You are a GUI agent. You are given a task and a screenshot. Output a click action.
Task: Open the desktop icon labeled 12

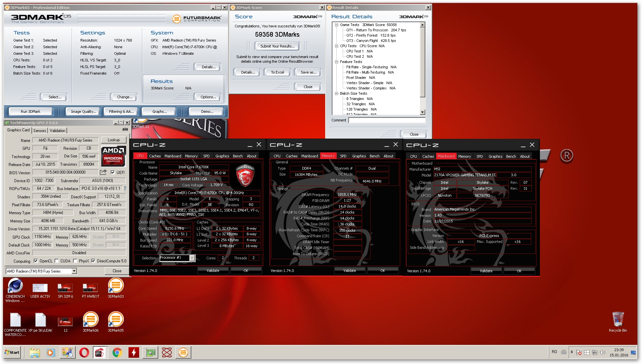click(x=65, y=324)
